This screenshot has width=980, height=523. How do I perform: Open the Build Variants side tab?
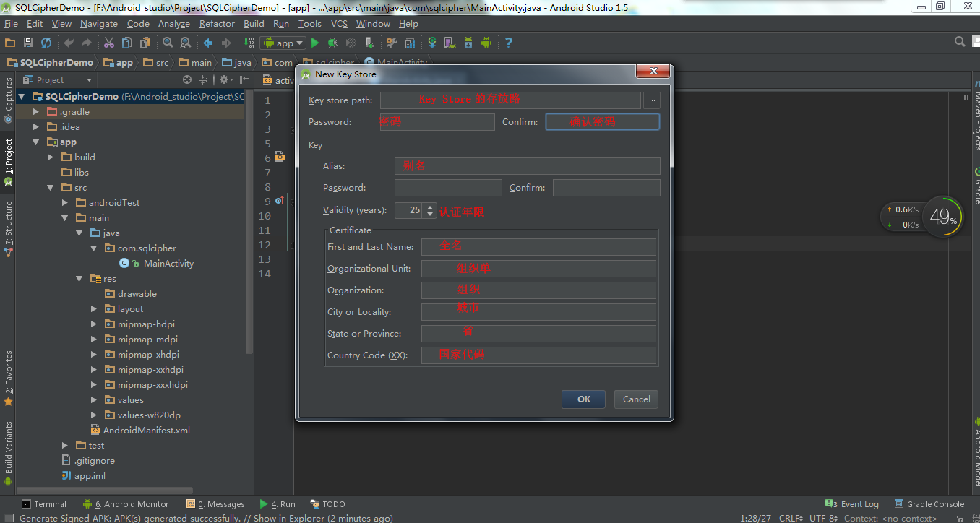click(8, 454)
